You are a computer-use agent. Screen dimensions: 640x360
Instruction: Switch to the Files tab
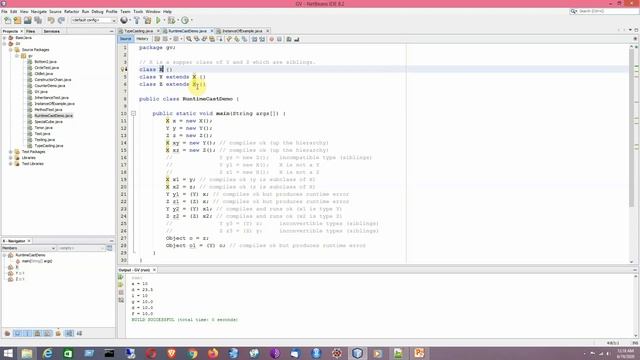tap(31, 31)
